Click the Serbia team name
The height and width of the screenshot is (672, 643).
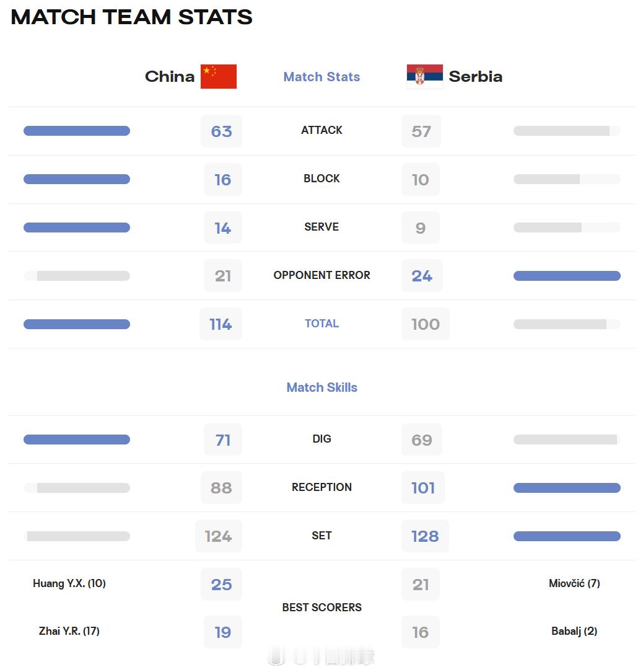point(476,77)
